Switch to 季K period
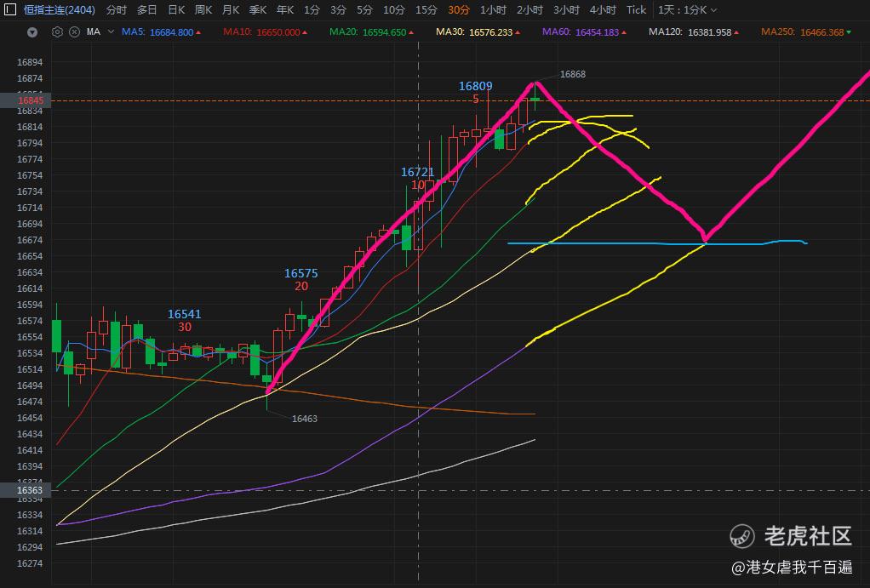 (x=258, y=10)
